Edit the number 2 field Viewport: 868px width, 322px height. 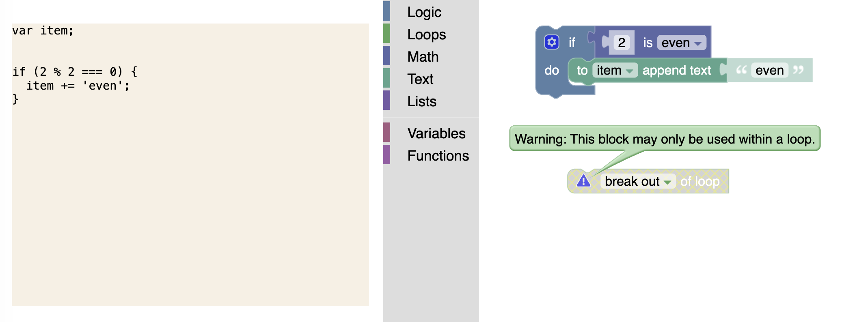tap(622, 43)
